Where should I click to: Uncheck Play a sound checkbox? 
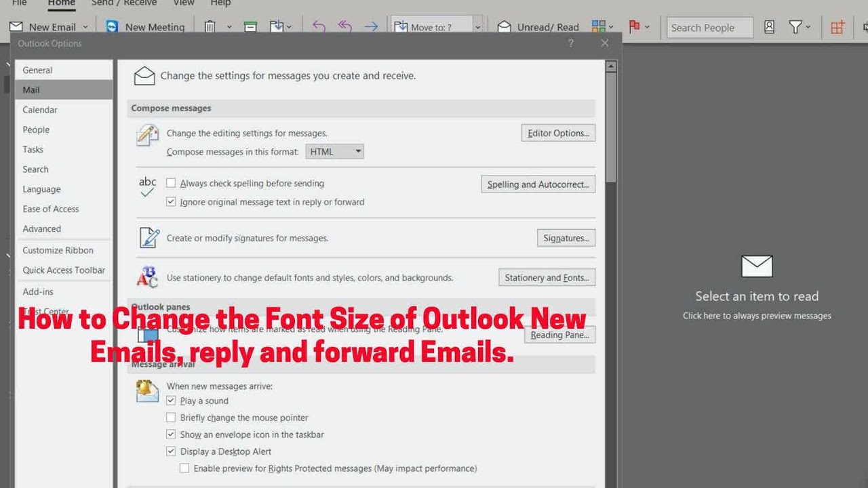tap(171, 401)
